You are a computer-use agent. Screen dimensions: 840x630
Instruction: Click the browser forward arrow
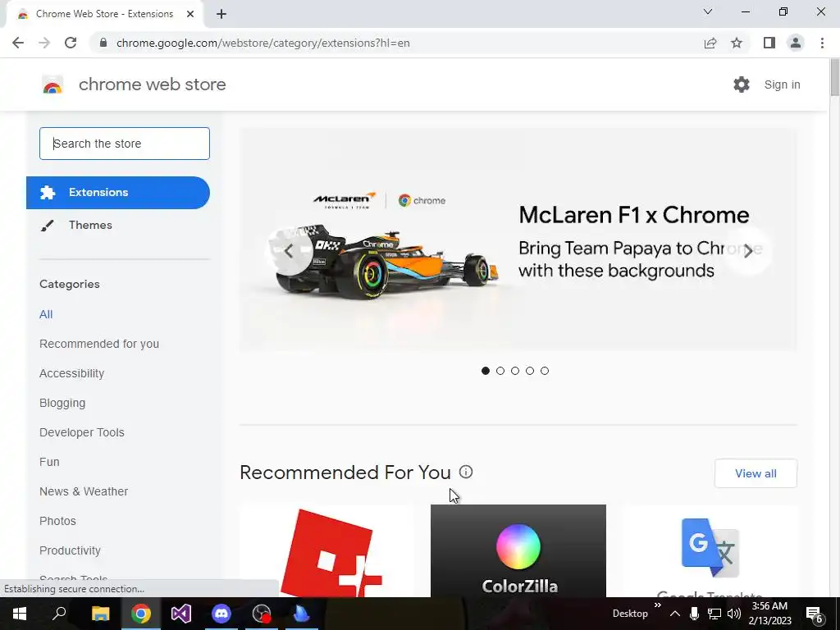point(44,43)
